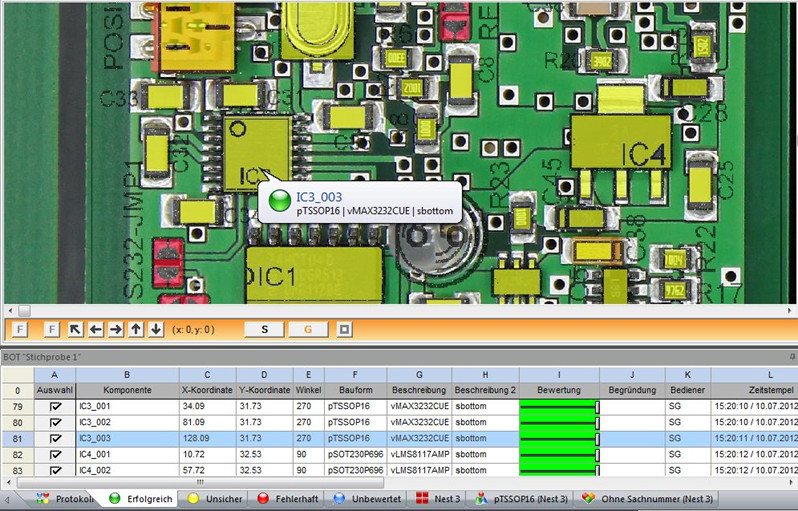Screen dimensions: 798x511
Task: Click the orange G toolbar button
Action: 308,329
